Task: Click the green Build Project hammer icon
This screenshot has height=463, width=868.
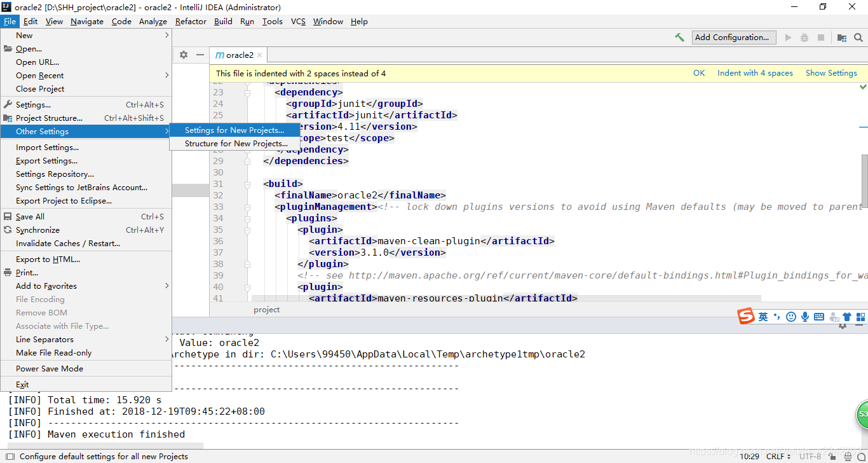Action: pos(680,38)
